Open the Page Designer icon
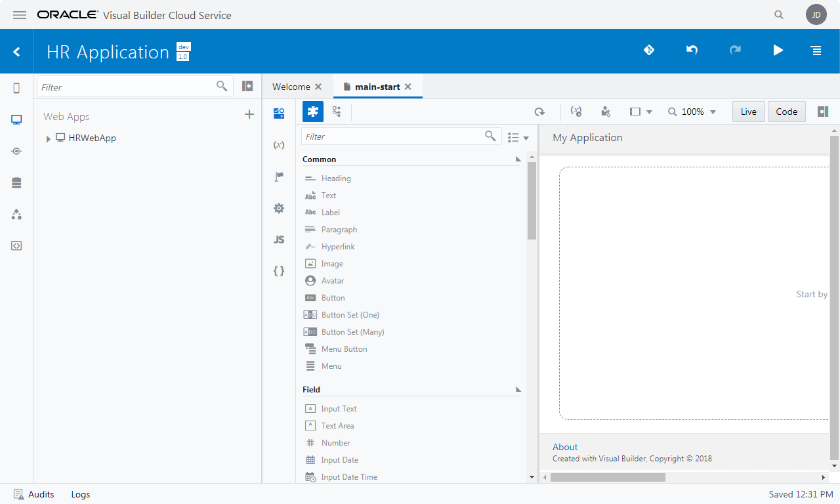 [x=279, y=113]
